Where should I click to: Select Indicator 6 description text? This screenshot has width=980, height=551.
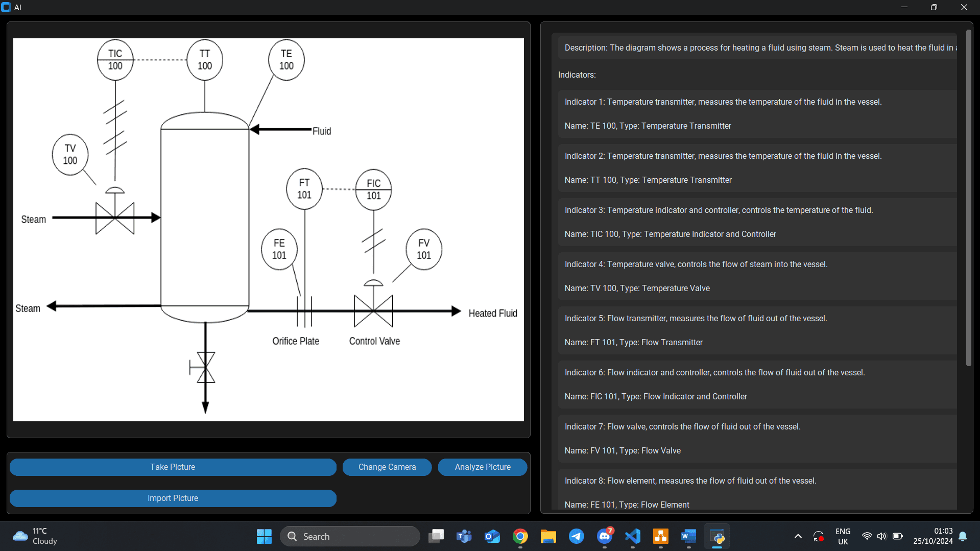point(715,372)
